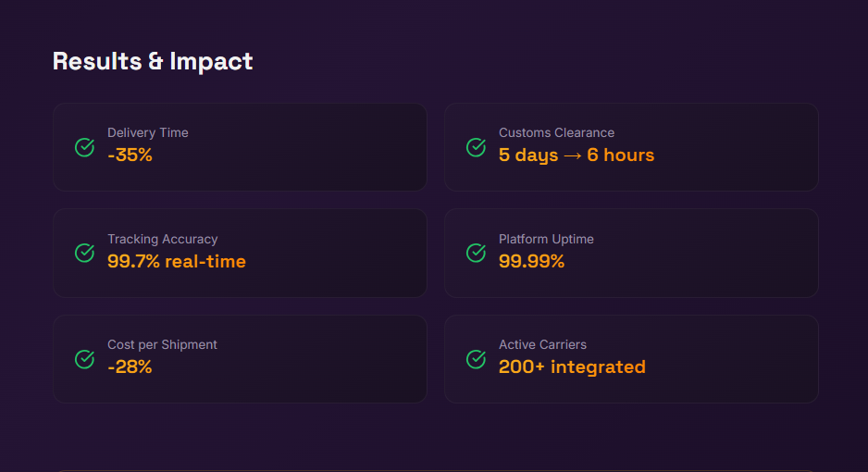Select the -28% cost value
This screenshot has height=472, width=868.
130,367
